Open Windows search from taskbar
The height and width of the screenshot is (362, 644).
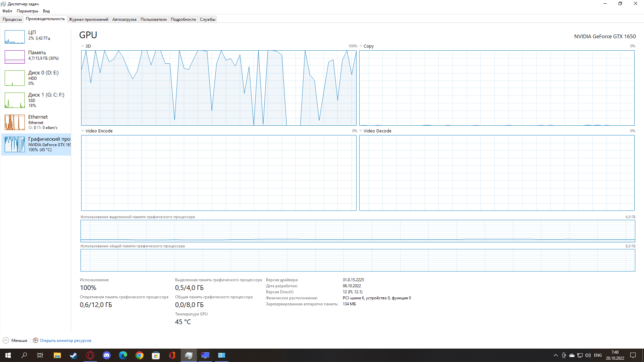point(24,355)
